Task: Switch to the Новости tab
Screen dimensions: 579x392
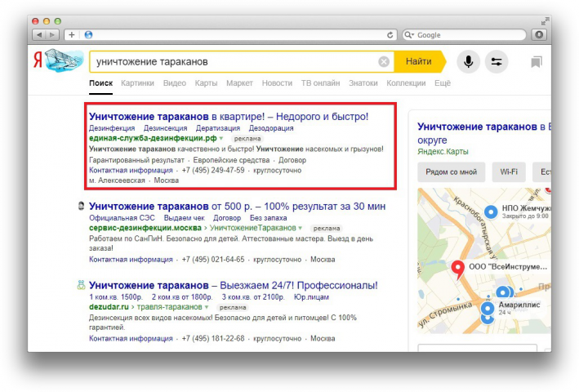Action: click(x=277, y=83)
